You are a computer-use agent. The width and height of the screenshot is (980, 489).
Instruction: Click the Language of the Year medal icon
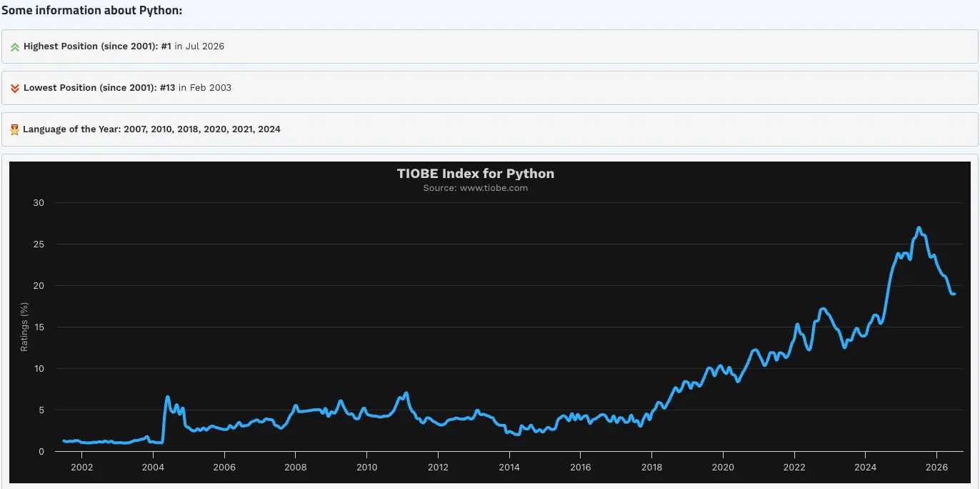tap(14, 129)
